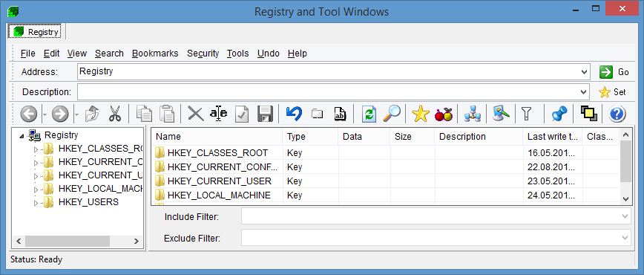Click the blue pushpin icon
Screen dimensions: 644x275
[559, 114]
